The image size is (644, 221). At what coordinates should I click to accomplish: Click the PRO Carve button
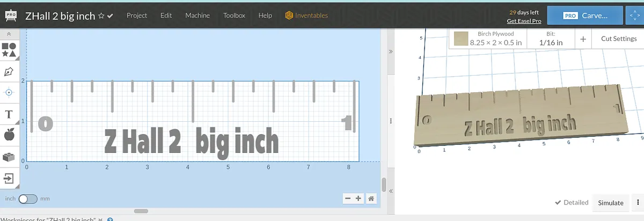585,16
